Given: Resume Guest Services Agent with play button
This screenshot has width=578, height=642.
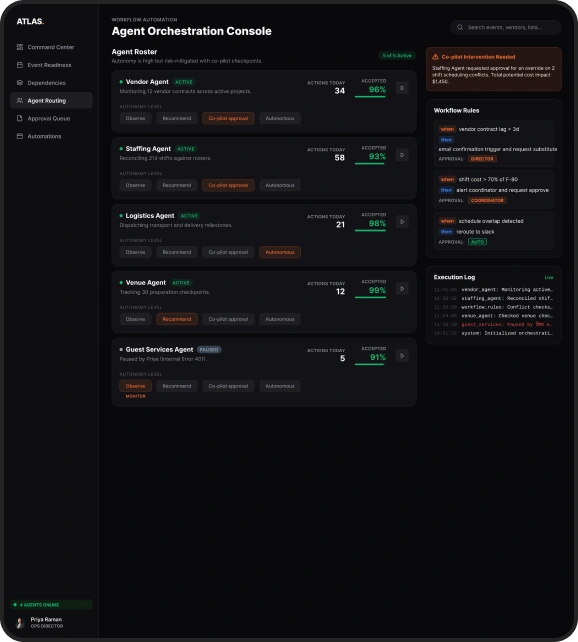Looking at the screenshot, I should click(402, 355).
